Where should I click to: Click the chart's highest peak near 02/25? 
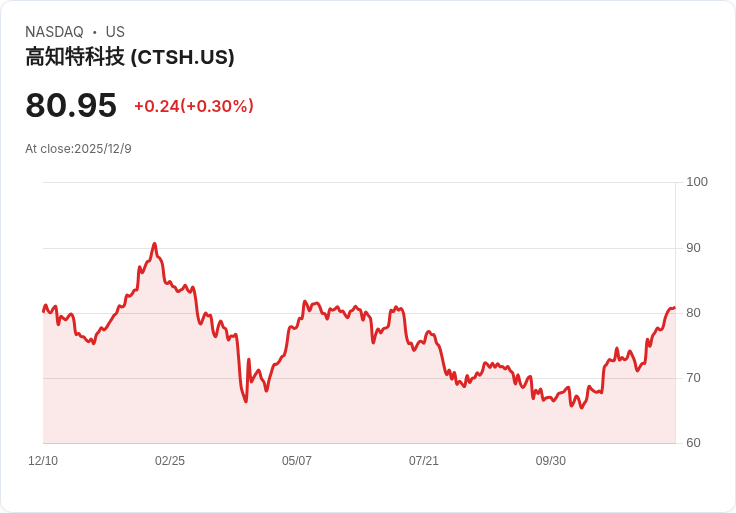[154, 244]
